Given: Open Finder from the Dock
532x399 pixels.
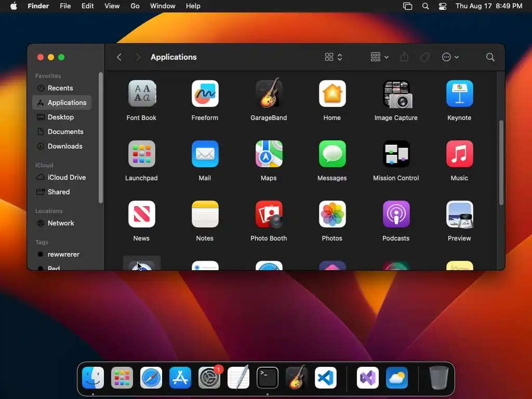Looking at the screenshot, I should (93, 378).
